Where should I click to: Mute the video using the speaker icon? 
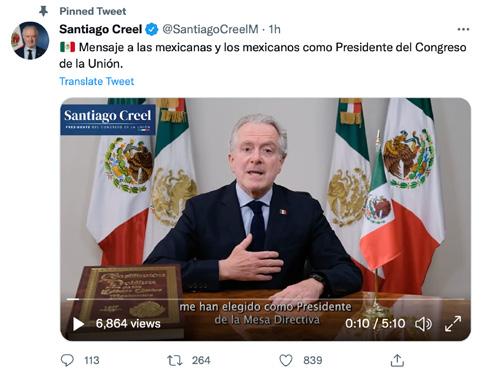click(x=423, y=324)
